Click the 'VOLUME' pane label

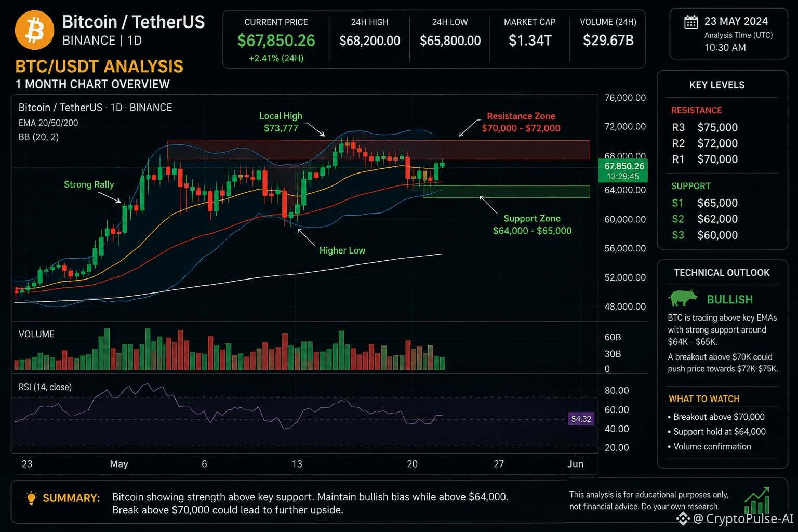click(x=36, y=334)
